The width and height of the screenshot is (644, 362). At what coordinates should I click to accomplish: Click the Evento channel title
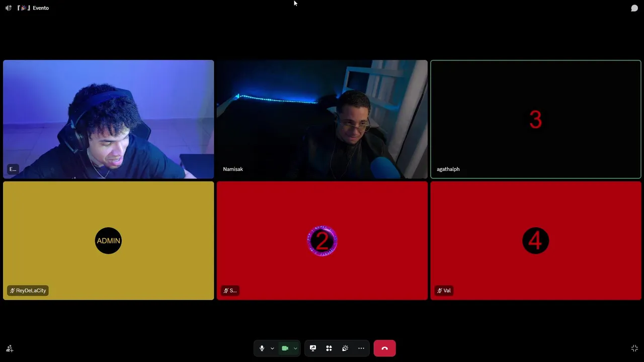[41, 8]
